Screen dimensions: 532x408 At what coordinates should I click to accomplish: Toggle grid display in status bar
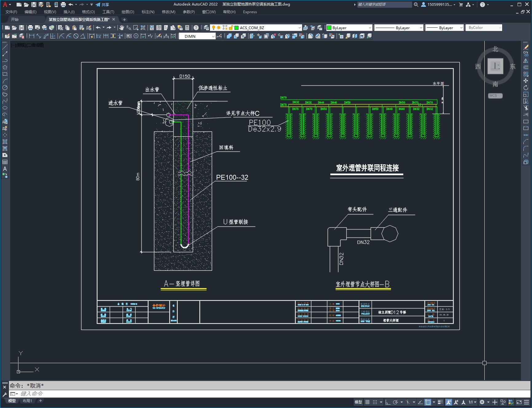367,402
